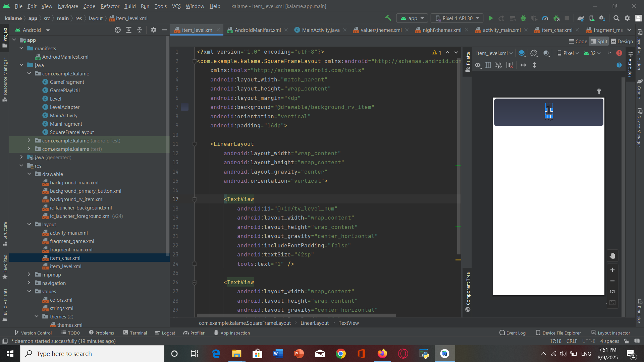Reset preview zoom to 1:1
This screenshot has height=362, width=644.
(x=612, y=292)
